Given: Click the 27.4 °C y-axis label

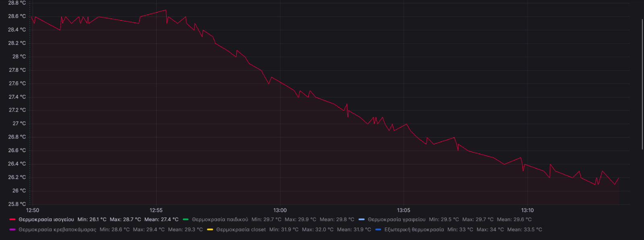Looking at the screenshot, I should (x=17, y=97).
